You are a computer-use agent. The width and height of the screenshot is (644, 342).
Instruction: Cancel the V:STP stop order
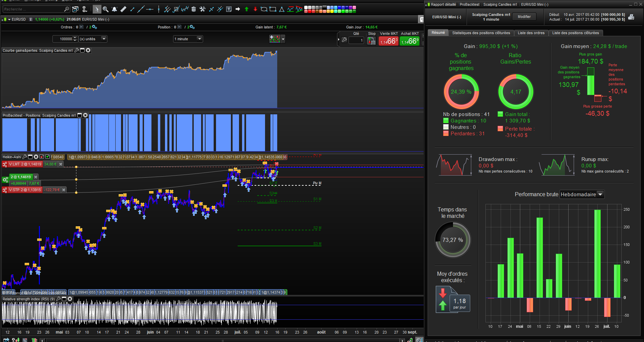pyautogui.click(x=64, y=190)
